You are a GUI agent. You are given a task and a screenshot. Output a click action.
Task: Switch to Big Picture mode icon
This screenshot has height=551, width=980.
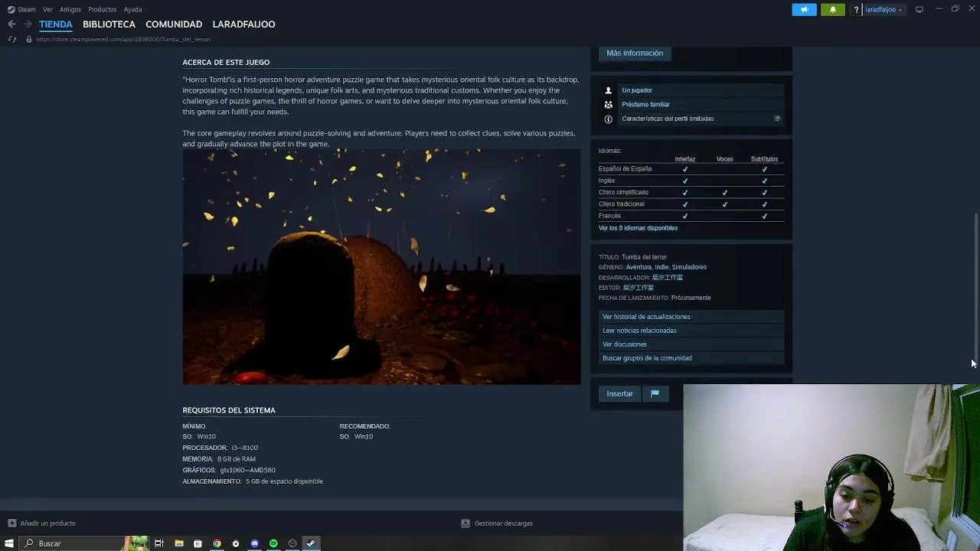919,9
